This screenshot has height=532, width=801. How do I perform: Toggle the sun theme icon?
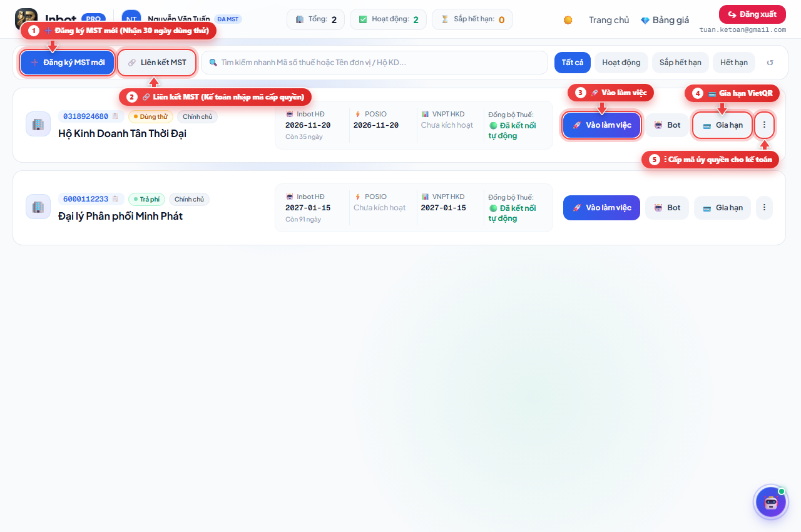[568, 20]
